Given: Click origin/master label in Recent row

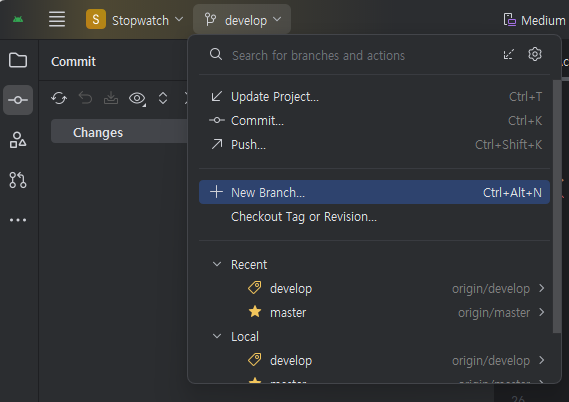Looking at the screenshot, I should tap(494, 313).
